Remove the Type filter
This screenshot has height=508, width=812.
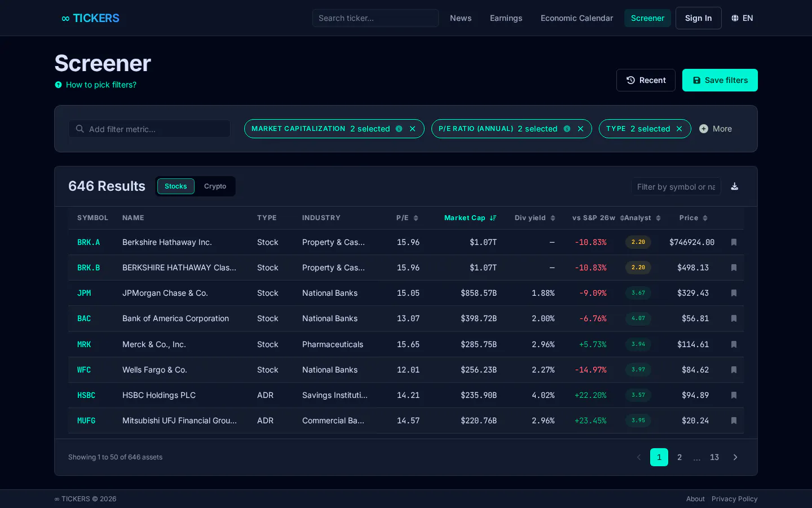pyautogui.click(x=679, y=129)
